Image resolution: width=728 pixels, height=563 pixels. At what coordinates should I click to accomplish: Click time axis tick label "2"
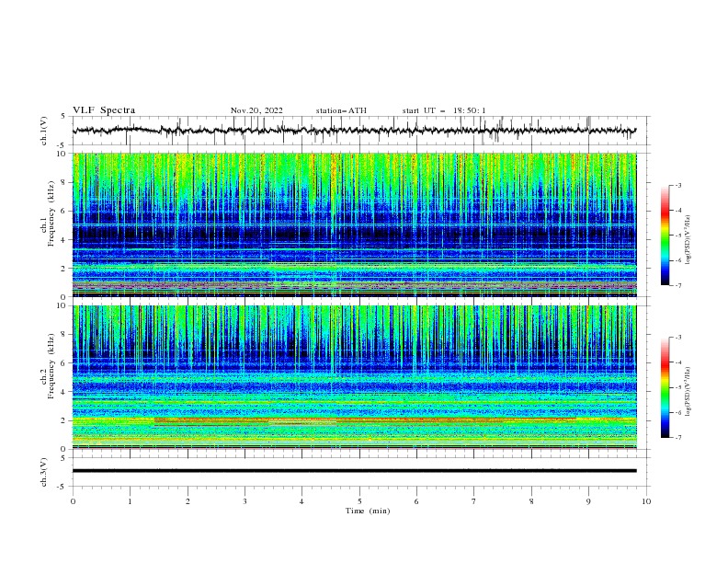pos(188,501)
